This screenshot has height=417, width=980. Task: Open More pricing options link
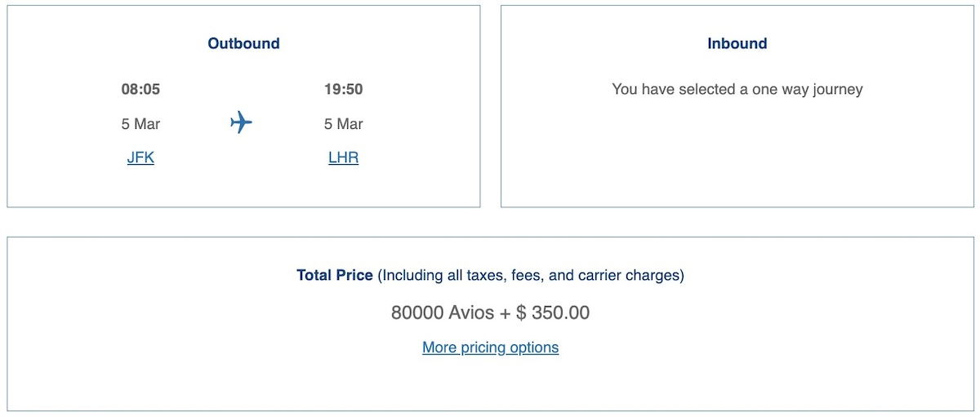490,348
